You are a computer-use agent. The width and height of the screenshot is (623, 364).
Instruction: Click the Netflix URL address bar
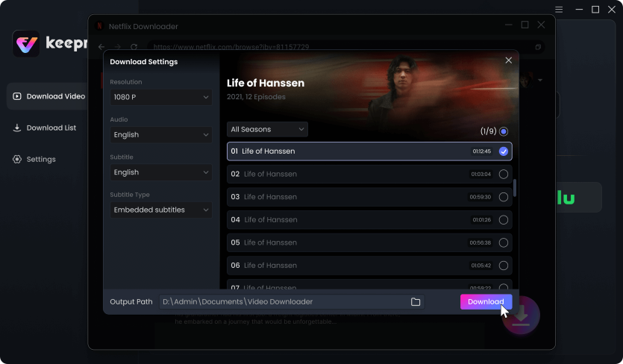(345, 47)
